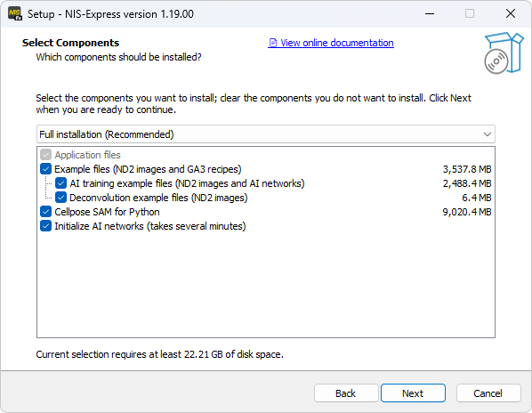Image resolution: width=532 pixels, height=413 pixels.
Task: Minimize the setup window
Action: pyautogui.click(x=430, y=14)
